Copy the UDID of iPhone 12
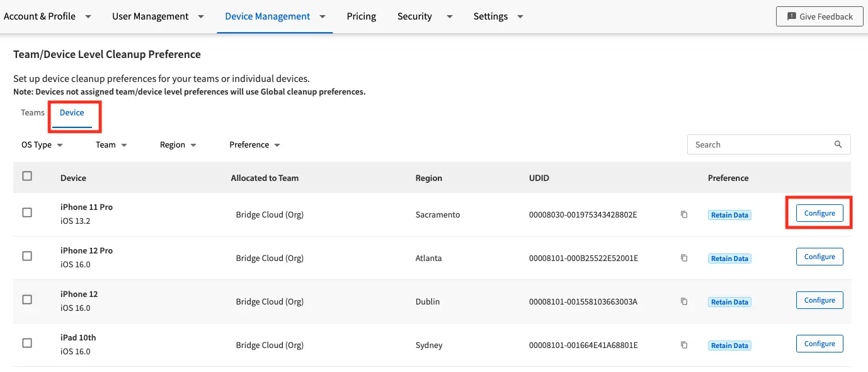 [x=683, y=301]
